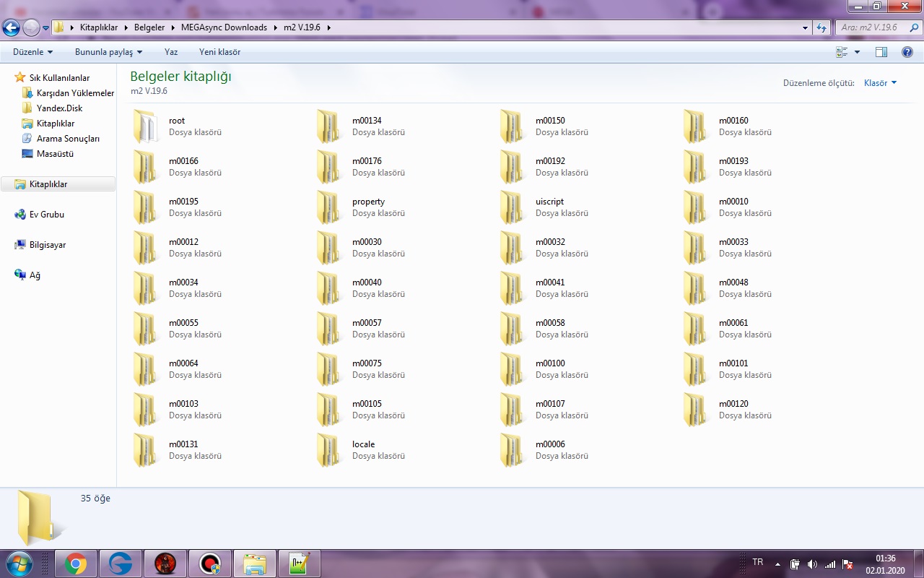This screenshot has height=578, width=924.
Task: Change the view using views button
Action: tap(842, 52)
